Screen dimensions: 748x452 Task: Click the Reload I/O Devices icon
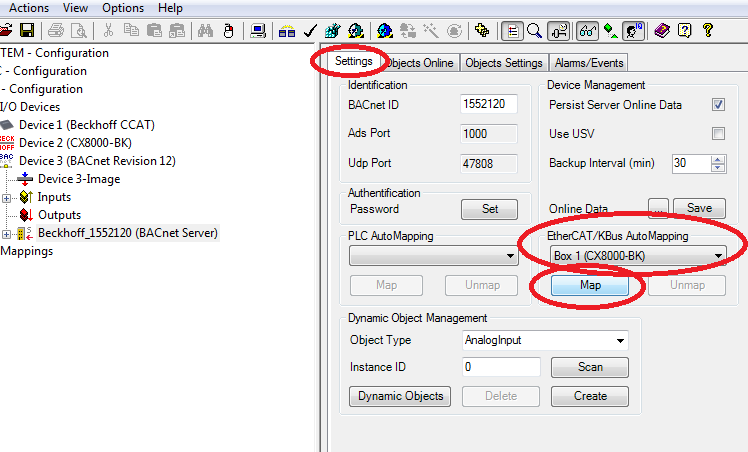point(407,31)
